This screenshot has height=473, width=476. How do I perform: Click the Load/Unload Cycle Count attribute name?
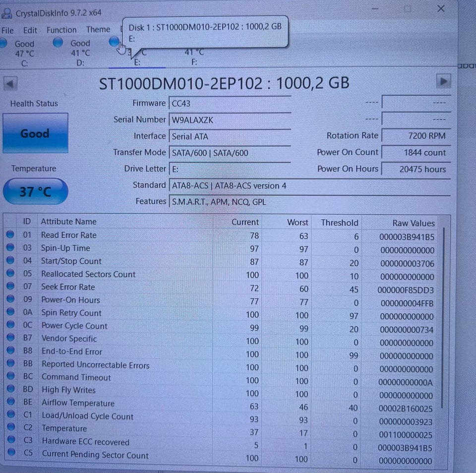point(87,416)
